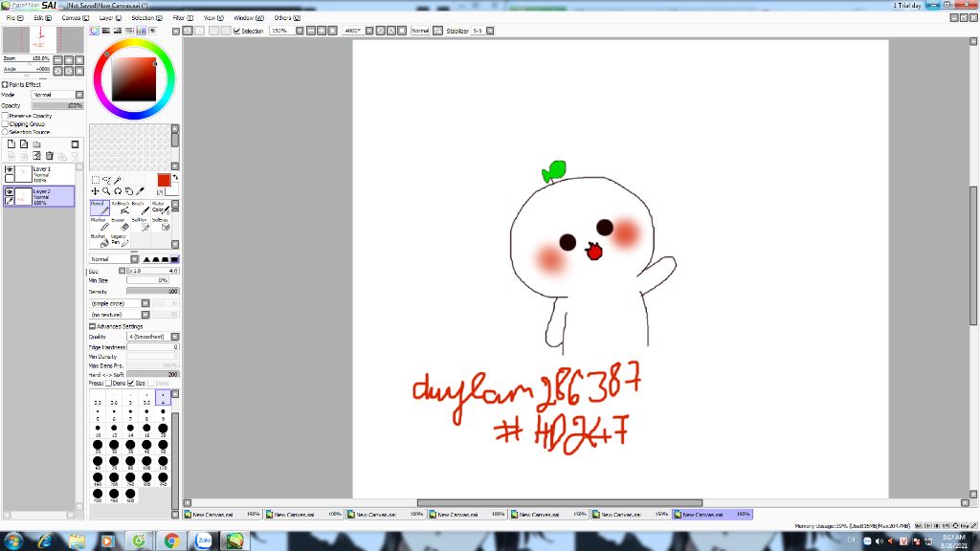Click the Delete Layer trash icon
The image size is (980, 551).
point(49,155)
